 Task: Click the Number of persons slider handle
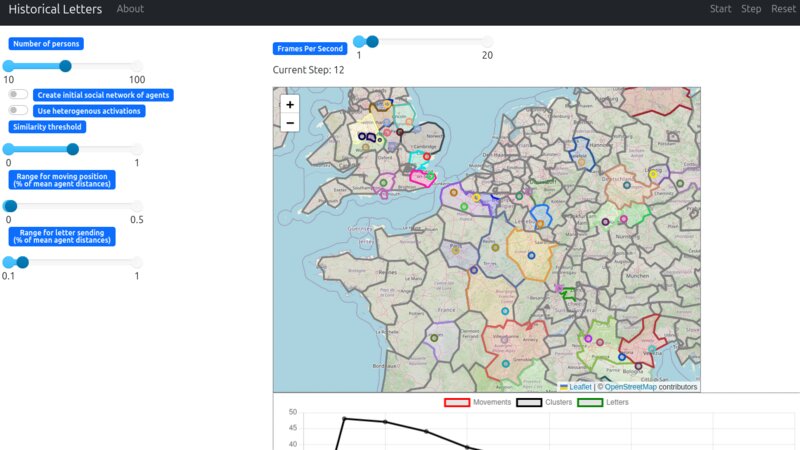tap(65, 66)
